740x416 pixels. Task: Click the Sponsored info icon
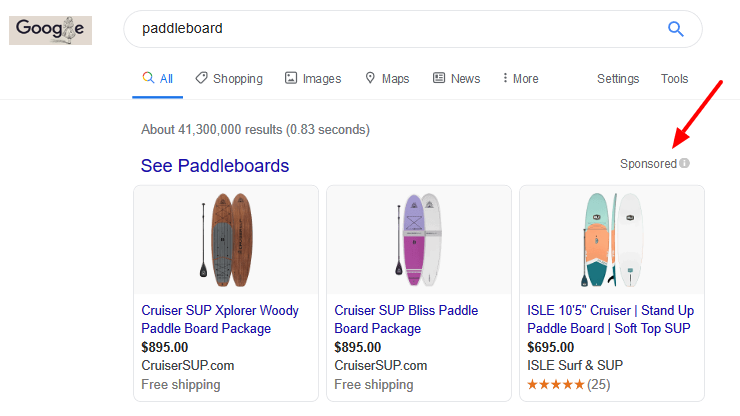click(685, 164)
